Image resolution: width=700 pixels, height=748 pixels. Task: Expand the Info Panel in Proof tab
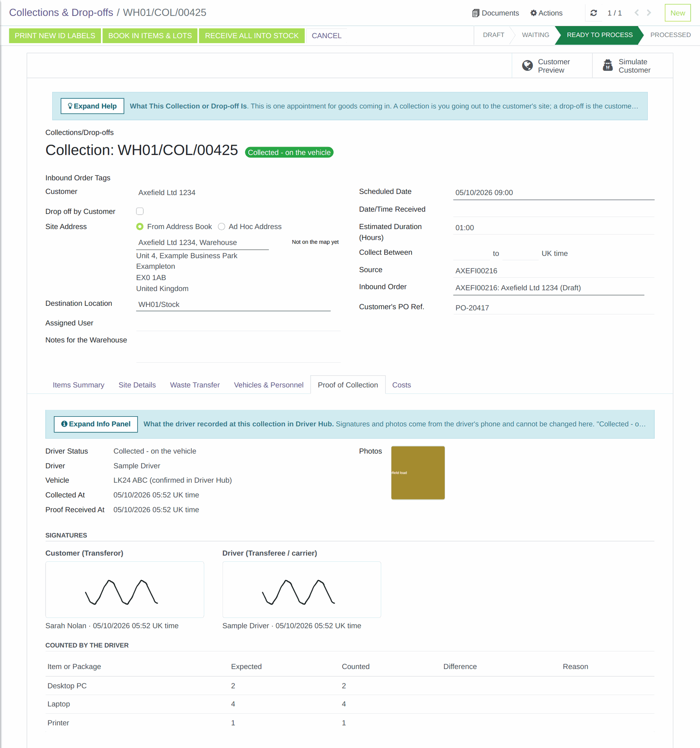(x=96, y=424)
